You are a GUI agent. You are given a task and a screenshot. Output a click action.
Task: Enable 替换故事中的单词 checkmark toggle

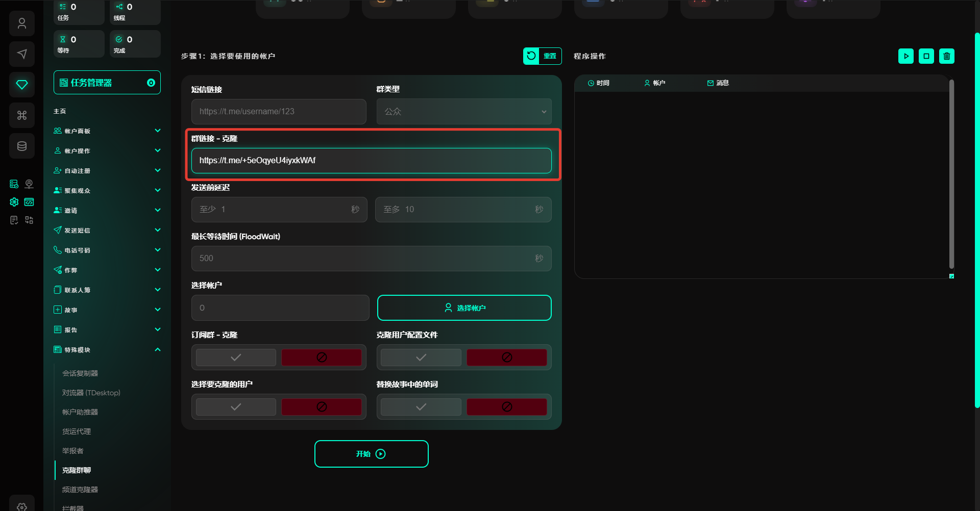421,407
